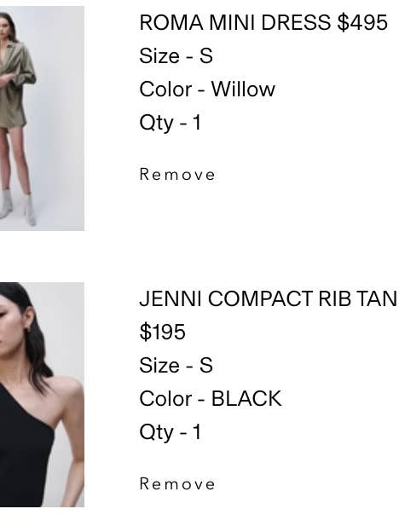Click Size - S under Jenni tank
Image resolution: width=399 pixels, height=532 pixels.
pyautogui.click(x=176, y=366)
